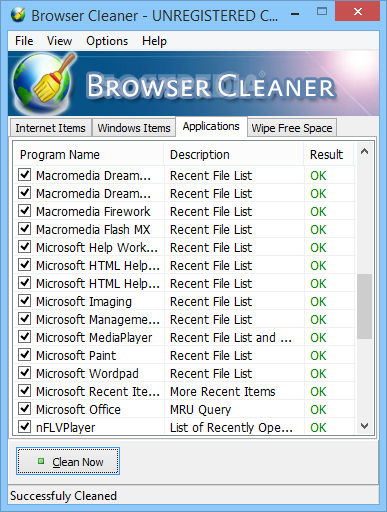Uncheck the Microsoft Paint checkbox

tap(25, 355)
